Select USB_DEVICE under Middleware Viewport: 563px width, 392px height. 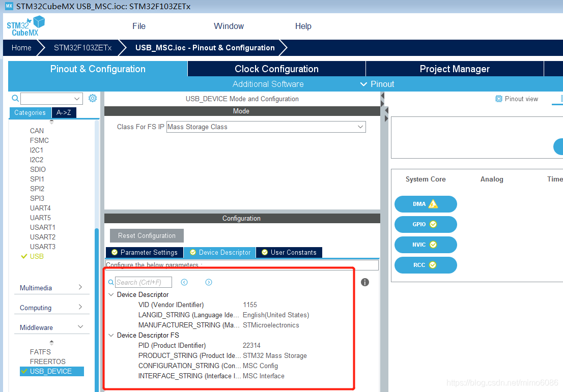pos(52,371)
